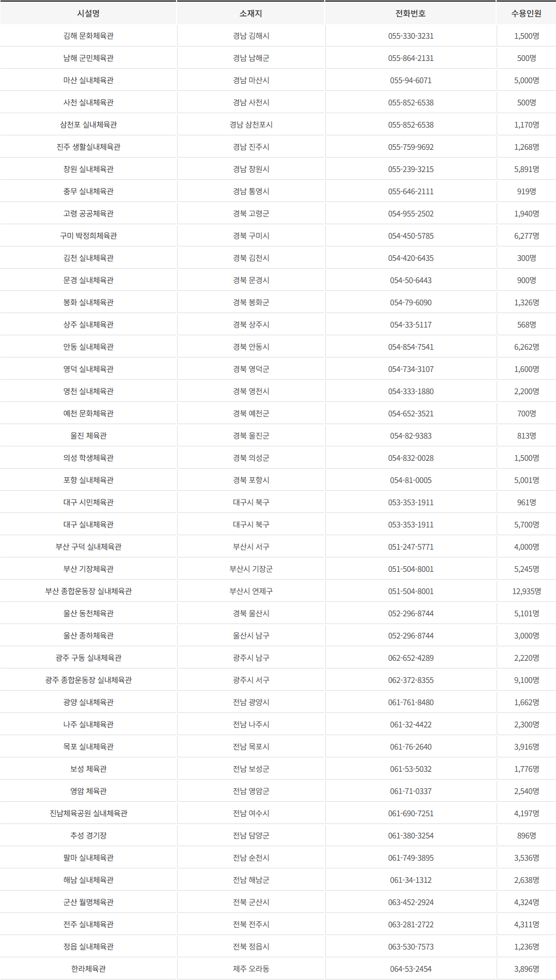
Task: Click the 전화번호 column header
Action: tap(410, 13)
